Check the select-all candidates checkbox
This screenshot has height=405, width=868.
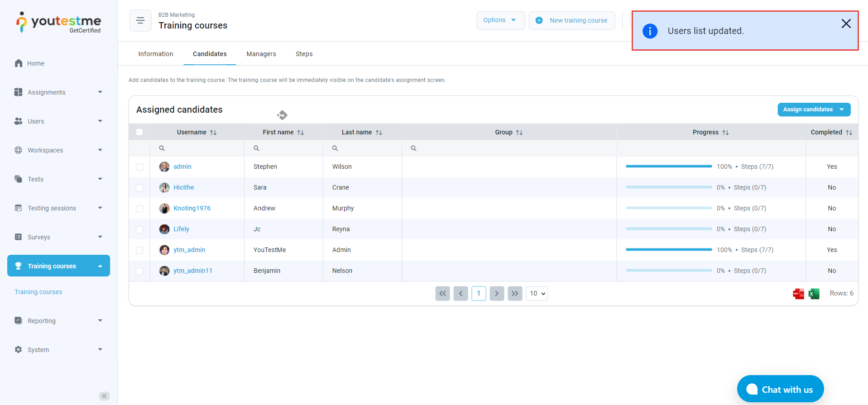coord(139,132)
